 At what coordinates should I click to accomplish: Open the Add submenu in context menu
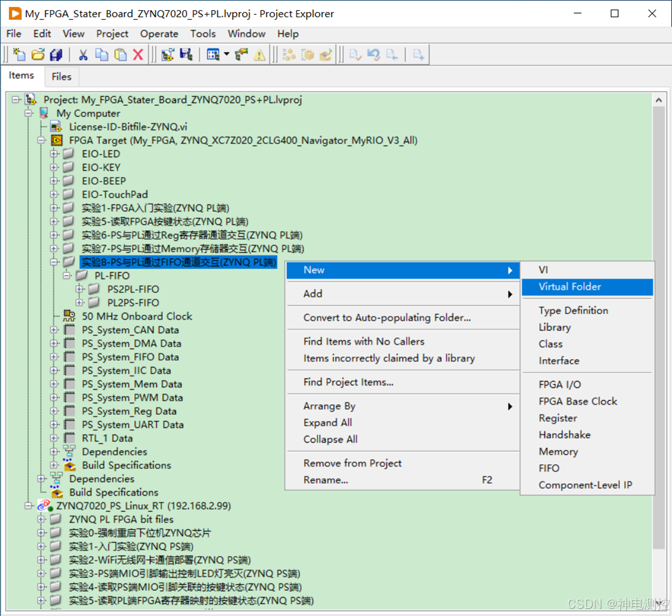(403, 294)
